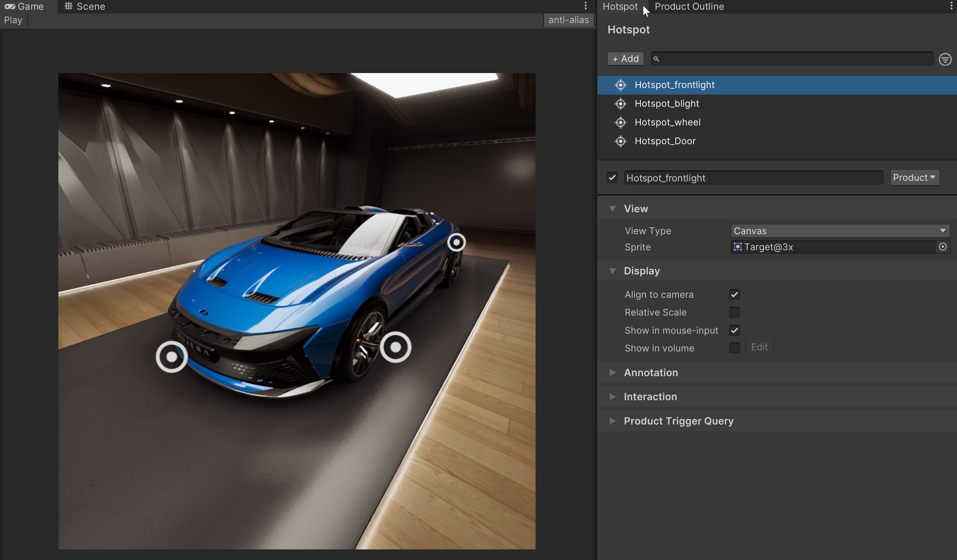
Task: Click the search icon in hotspot panel
Action: coord(656,59)
